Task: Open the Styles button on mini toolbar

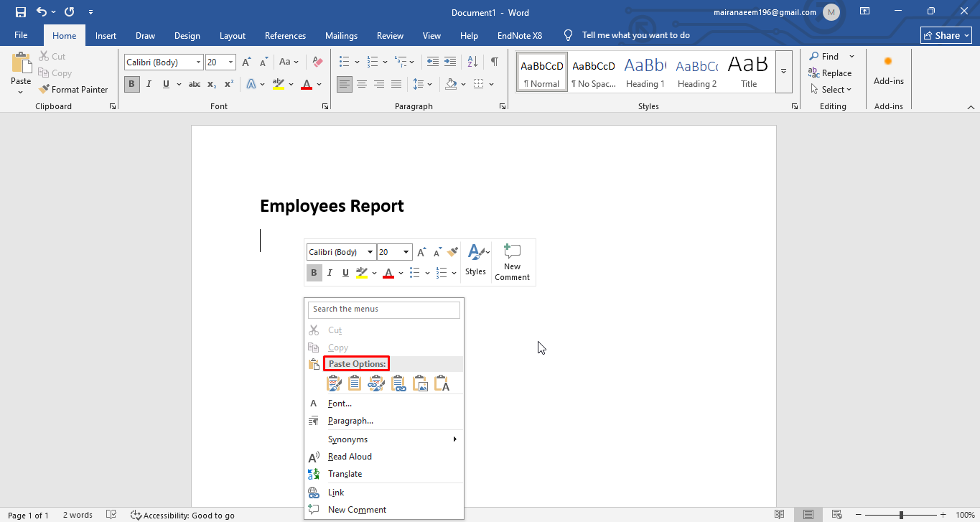Action: (x=476, y=262)
